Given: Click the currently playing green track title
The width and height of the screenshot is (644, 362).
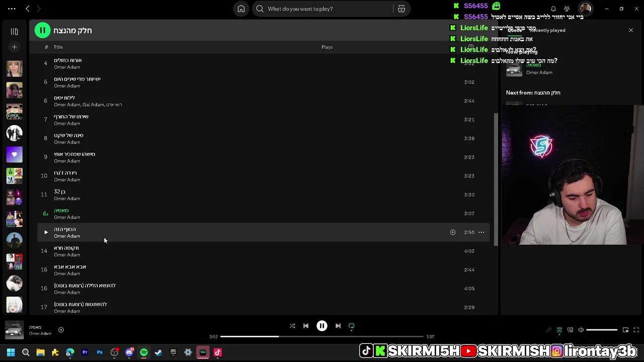Looking at the screenshot, I should 61,210.
